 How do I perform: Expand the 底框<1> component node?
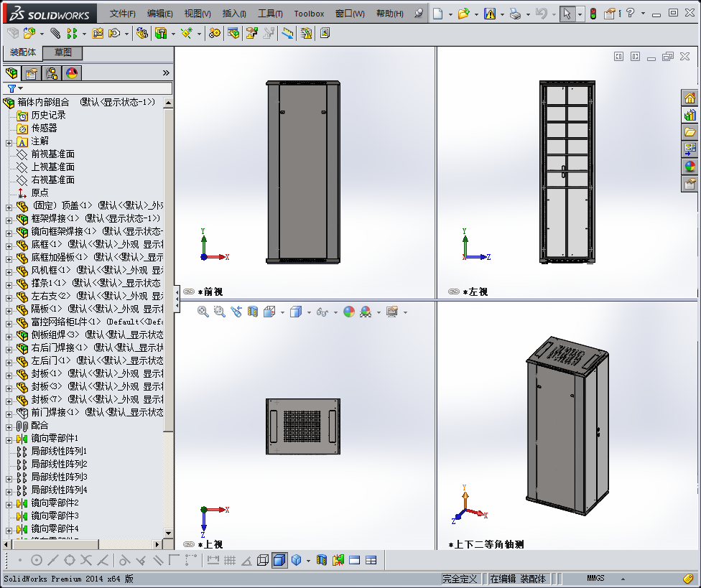pyautogui.click(x=9, y=246)
